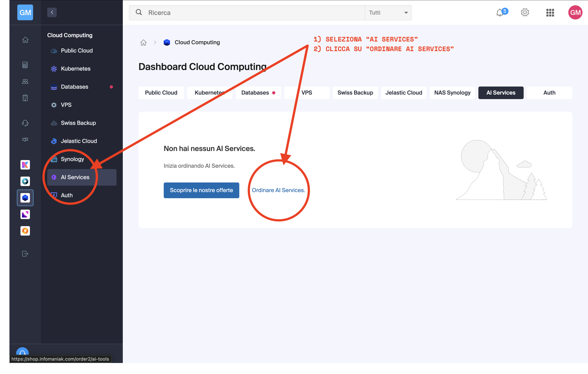Click the 'Non hai nessun AI Services.' text
Viewport: 588px width, 374px height.
point(209,149)
